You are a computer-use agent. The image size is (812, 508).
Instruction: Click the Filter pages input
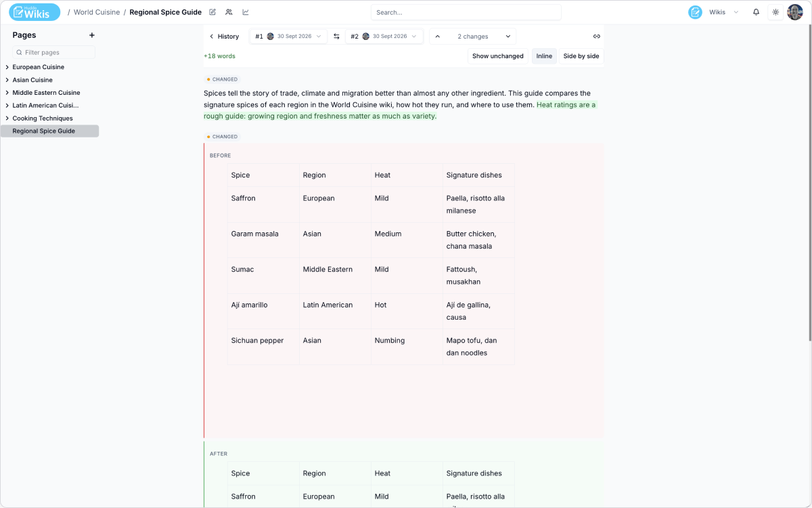(x=53, y=52)
